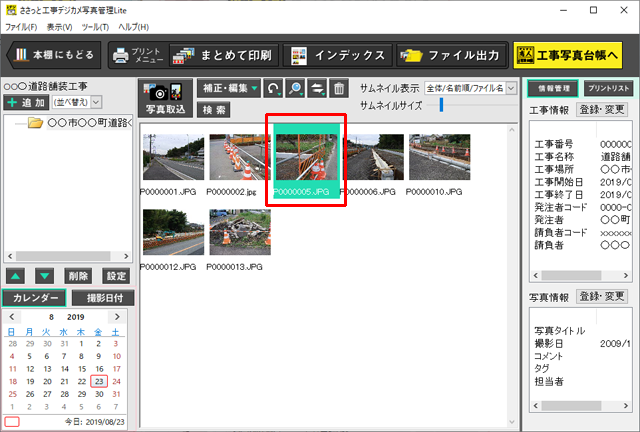Viewport: 640px width, 432px height.
Task: Click the 担当者 row label
Action: 549,381
